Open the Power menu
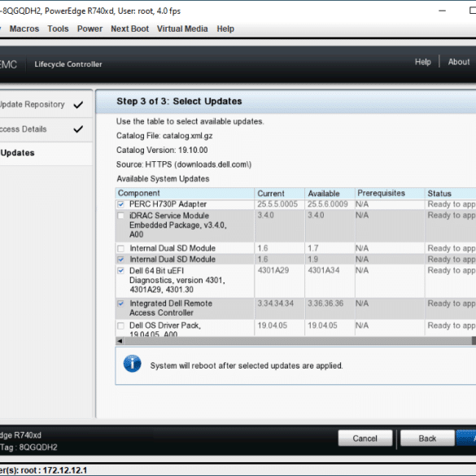This screenshot has width=476, height=476. (90, 28)
